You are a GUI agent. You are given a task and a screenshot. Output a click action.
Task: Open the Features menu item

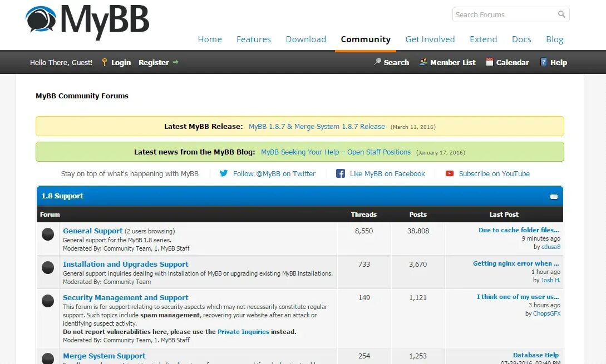tap(254, 39)
